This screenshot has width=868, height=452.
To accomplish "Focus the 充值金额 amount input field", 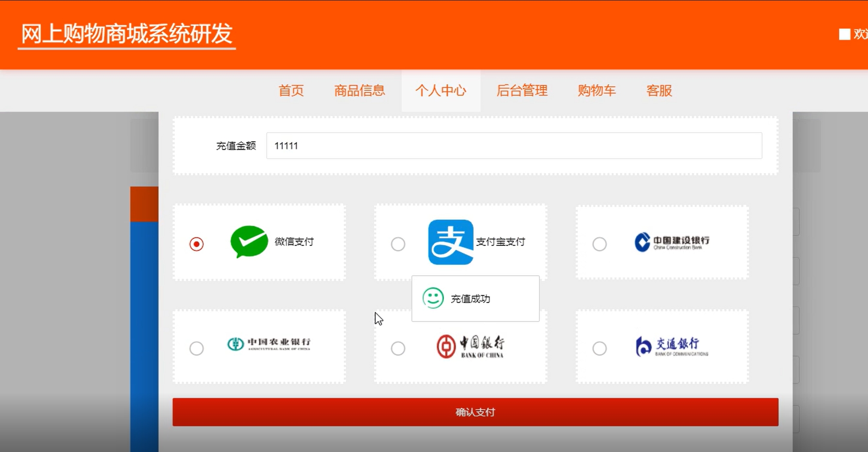I will [x=514, y=146].
